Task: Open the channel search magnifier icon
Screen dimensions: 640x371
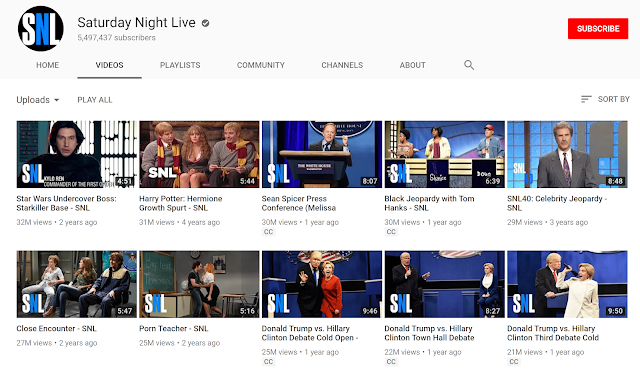Action: (x=469, y=65)
